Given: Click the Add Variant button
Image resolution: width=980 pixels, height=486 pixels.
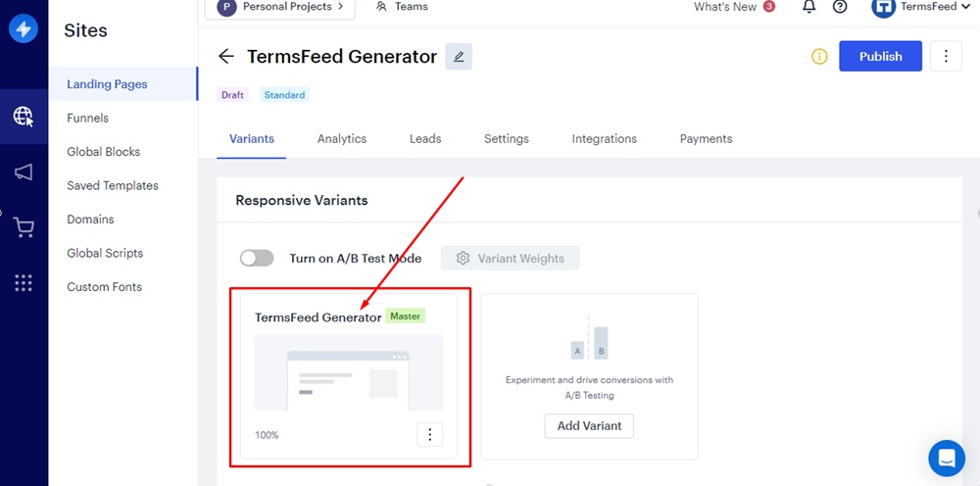Looking at the screenshot, I should 589,426.
